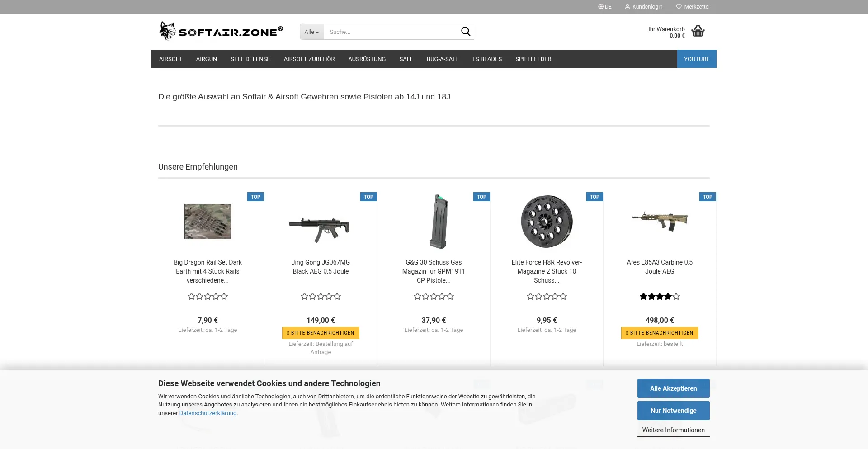Viewport: 868px width, 449px height.
Task: Open the AIRSOFT menu
Action: pyautogui.click(x=171, y=59)
